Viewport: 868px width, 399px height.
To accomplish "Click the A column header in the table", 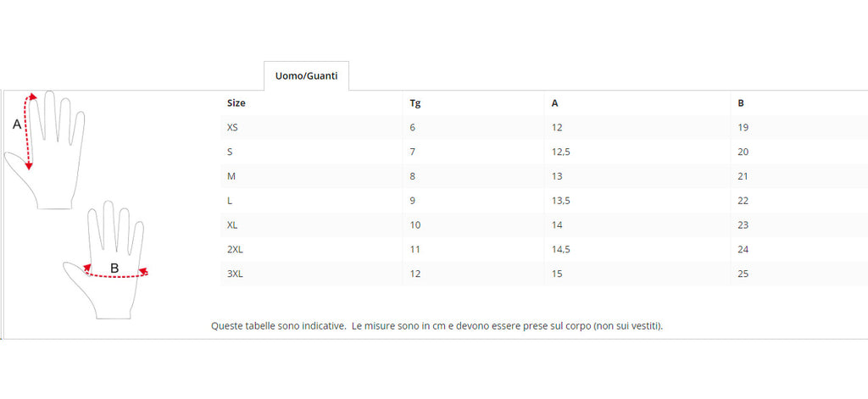I will click(555, 103).
